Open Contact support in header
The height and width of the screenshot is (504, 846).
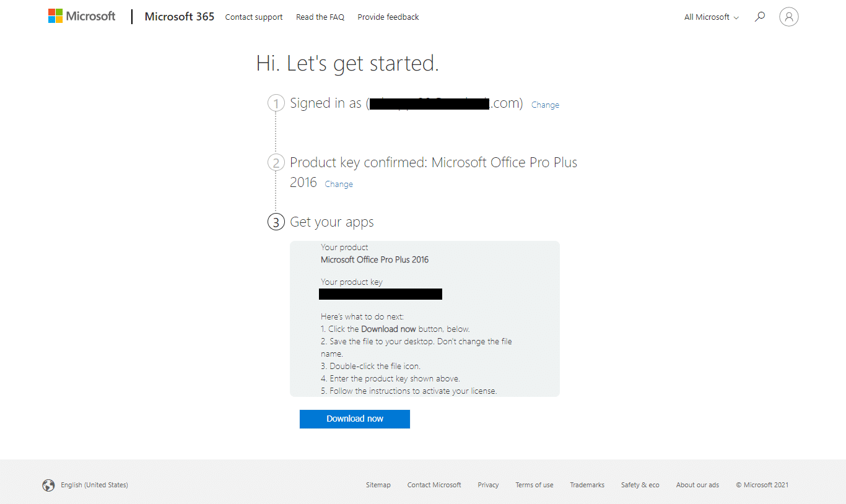(254, 17)
